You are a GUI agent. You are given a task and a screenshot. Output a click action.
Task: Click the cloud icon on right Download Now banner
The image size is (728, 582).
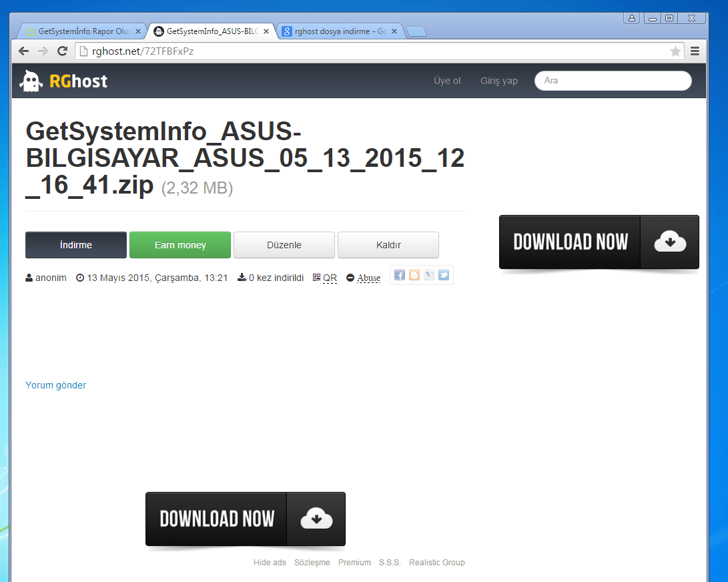click(x=670, y=242)
